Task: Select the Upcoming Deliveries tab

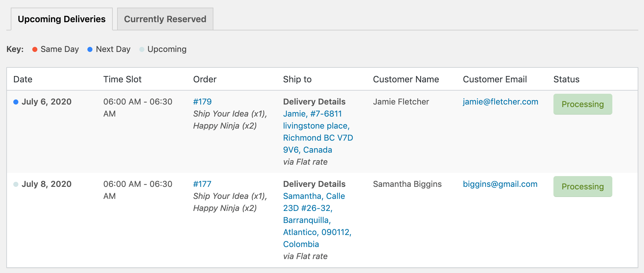Action: (x=62, y=19)
